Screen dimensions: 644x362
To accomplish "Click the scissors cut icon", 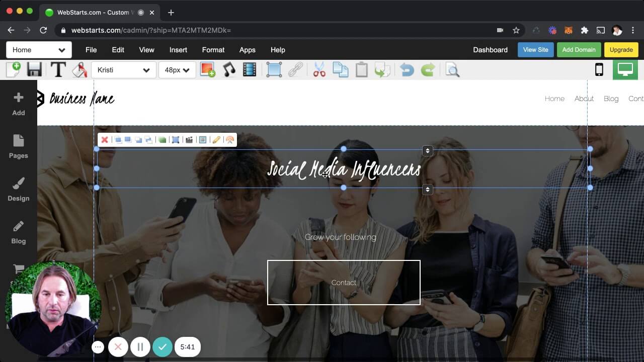I will tap(319, 70).
